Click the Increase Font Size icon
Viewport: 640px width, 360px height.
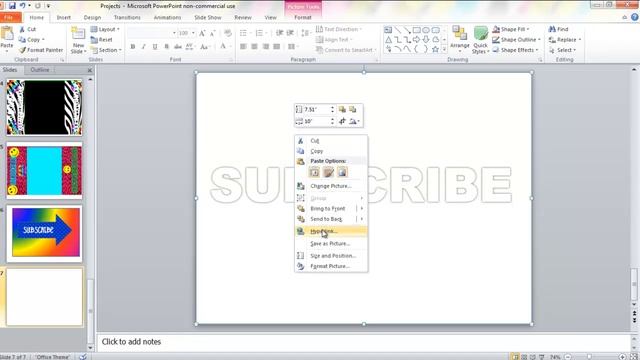coord(202,33)
